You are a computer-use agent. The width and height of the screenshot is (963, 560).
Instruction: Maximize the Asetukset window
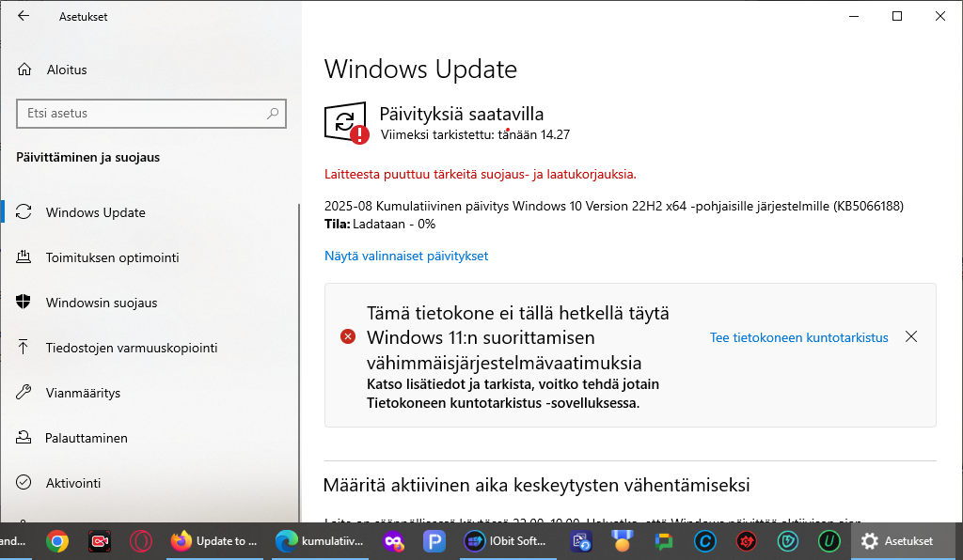896,16
